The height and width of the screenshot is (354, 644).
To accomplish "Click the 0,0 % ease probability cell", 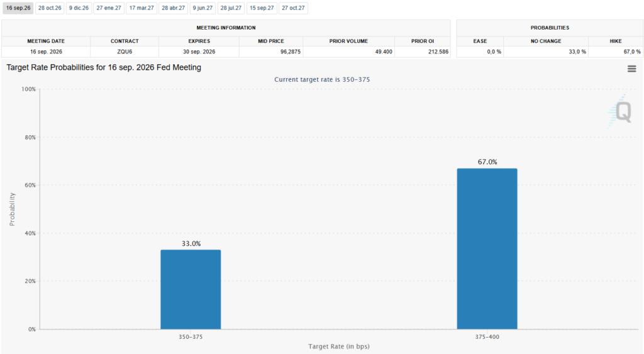I will click(x=480, y=52).
